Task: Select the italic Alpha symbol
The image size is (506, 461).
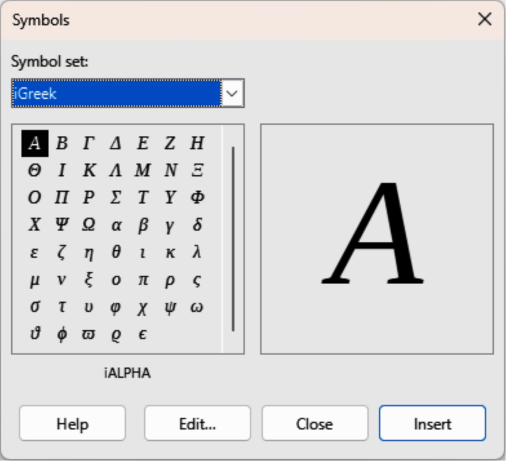Action: pyautogui.click(x=35, y=143)
